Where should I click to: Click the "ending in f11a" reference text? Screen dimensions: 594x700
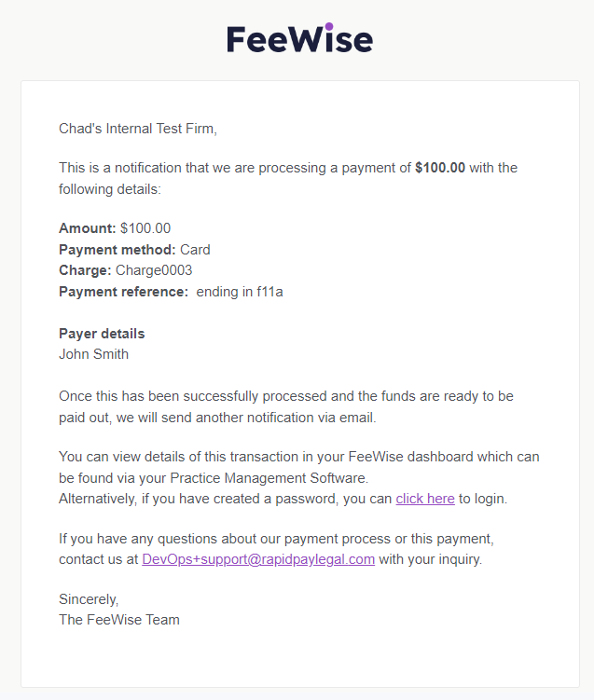point(240,292)
